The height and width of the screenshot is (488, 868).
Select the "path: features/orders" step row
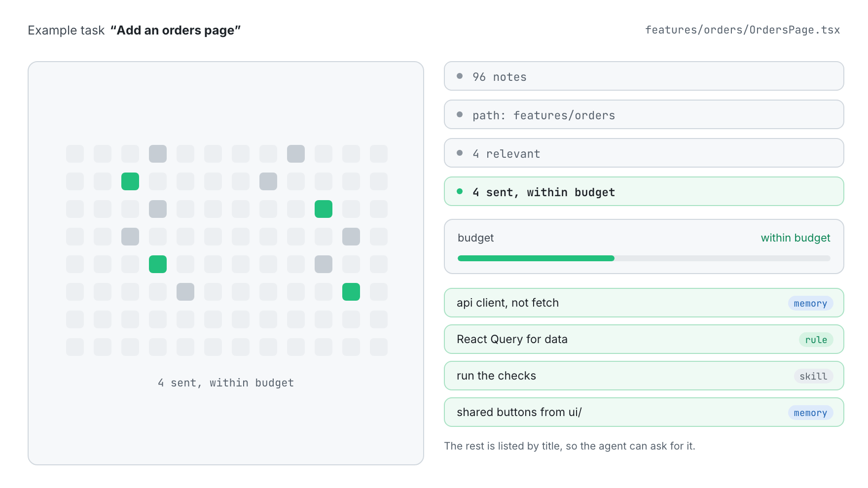[x=644, y=114]
